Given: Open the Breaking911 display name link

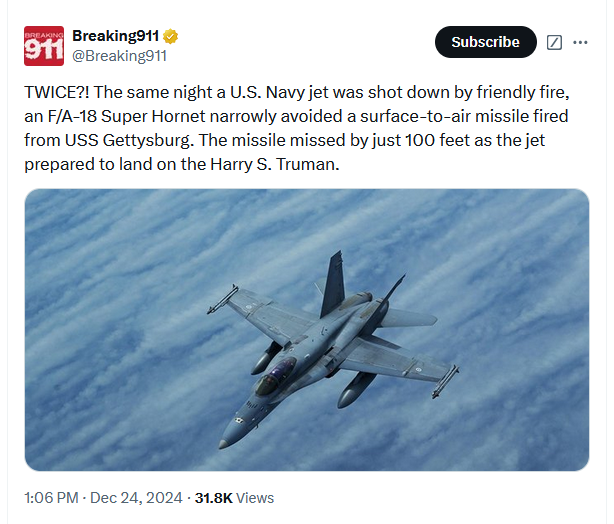Looking at the screenshot, I should tap(116, 36).
